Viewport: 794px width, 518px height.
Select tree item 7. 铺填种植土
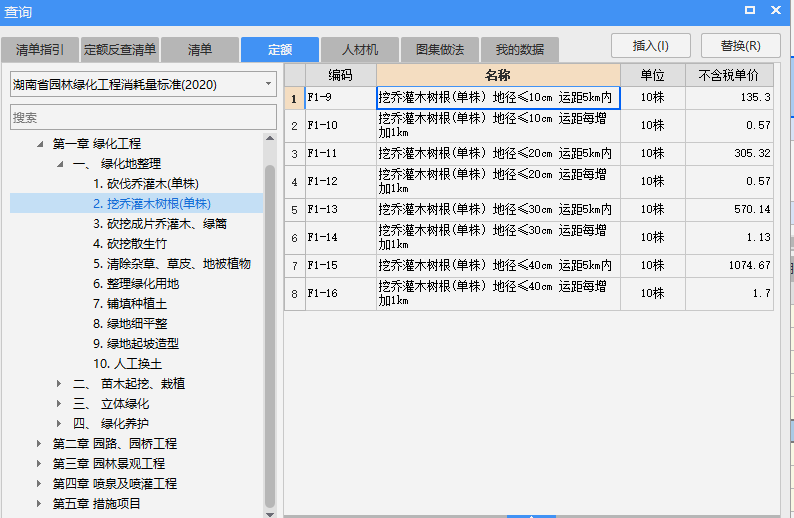(x=130, y=304)
